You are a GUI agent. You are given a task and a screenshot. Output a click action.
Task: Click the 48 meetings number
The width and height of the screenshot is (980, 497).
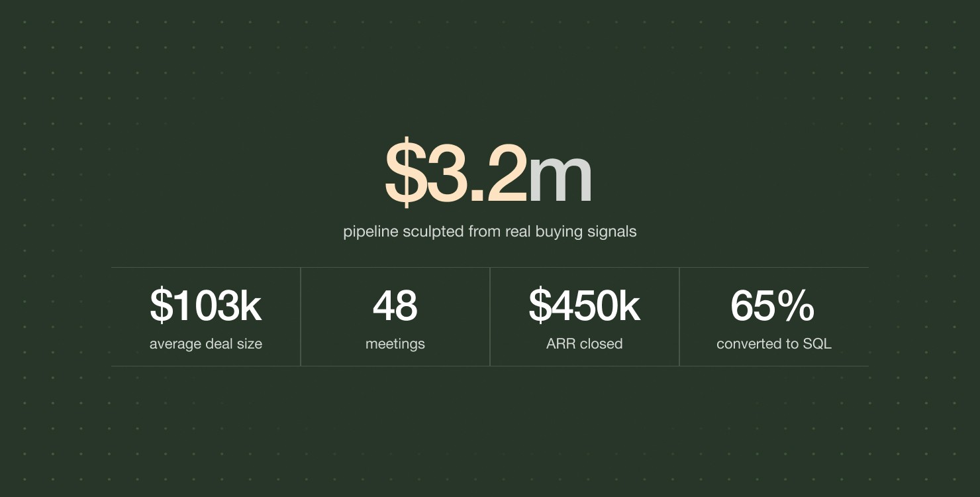coord(395,305)
